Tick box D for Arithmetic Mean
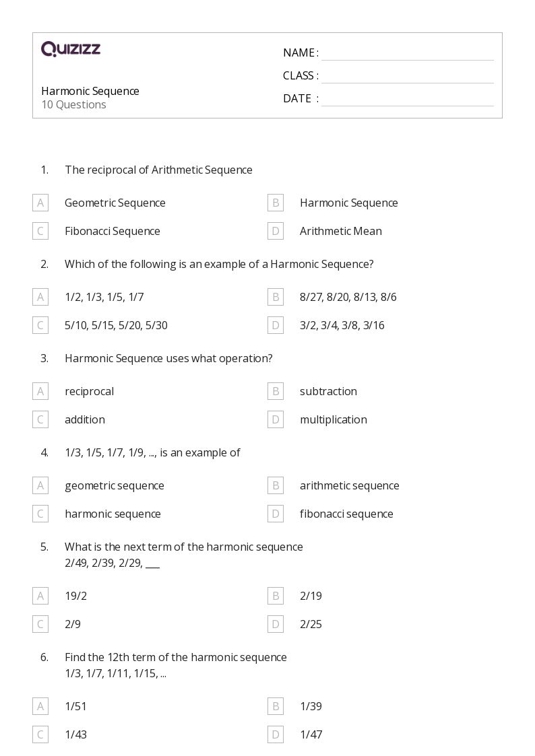This screenshot has height=756, width=535. click(x=276, y=232)
